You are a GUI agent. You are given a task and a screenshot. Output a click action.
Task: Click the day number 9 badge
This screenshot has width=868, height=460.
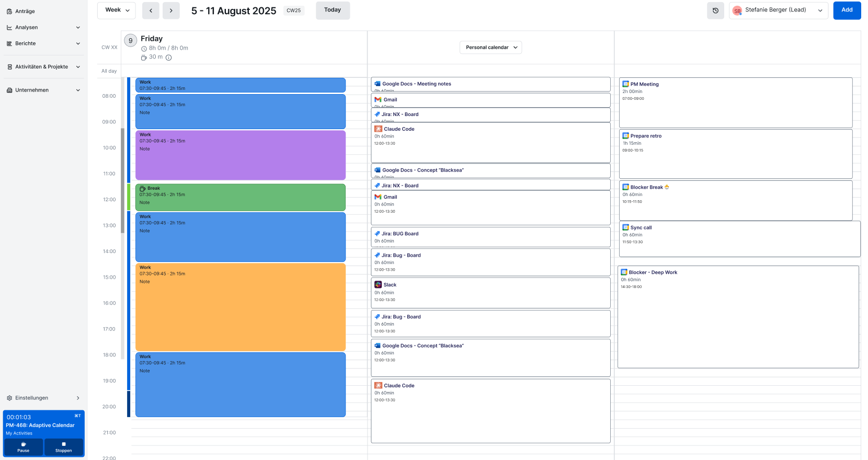coord(131,41)
